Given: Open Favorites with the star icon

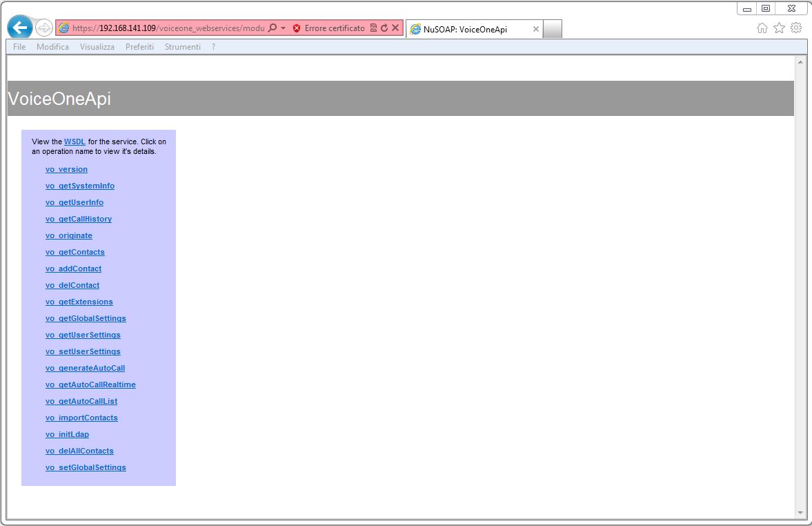Looking at the screenshot, I should coord(779,28).
